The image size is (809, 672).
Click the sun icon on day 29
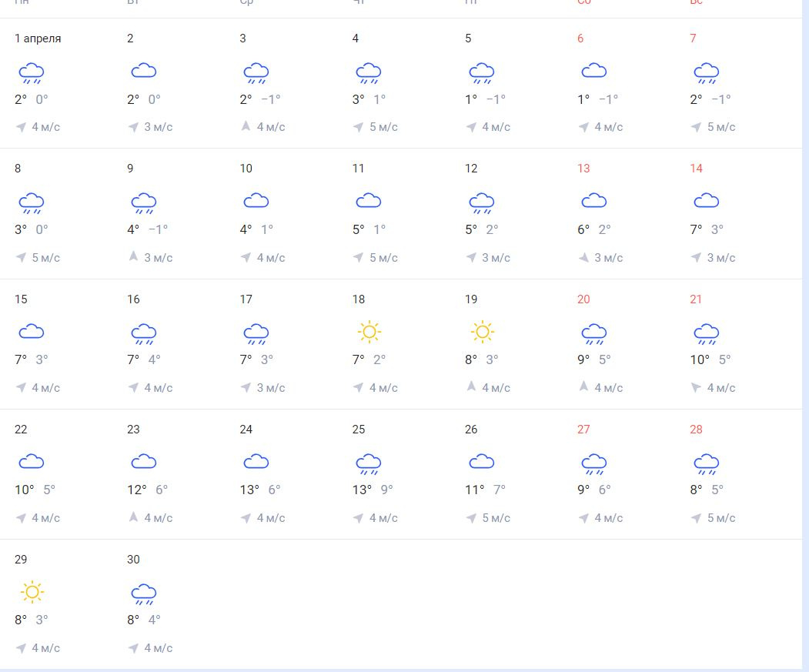[31, 592]
